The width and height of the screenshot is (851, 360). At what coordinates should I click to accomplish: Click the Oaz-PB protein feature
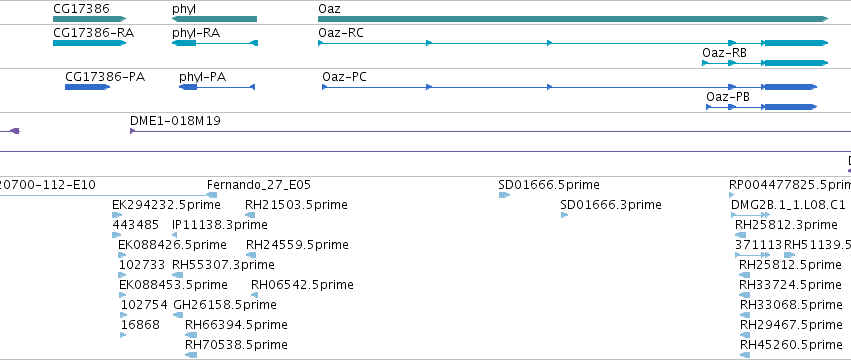(x=761, y=107)
